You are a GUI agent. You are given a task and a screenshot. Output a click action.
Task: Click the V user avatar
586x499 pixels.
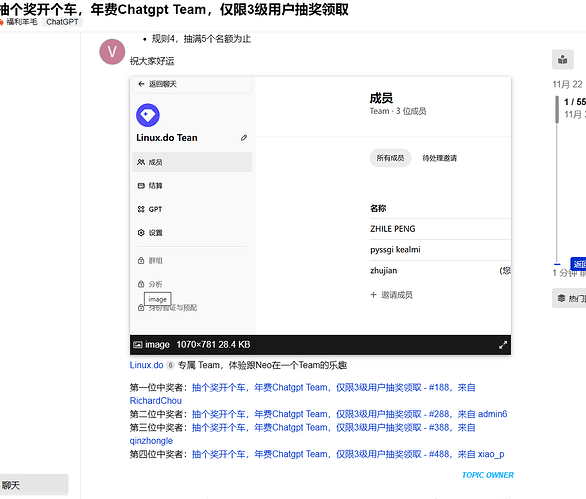tap(112, 52)
